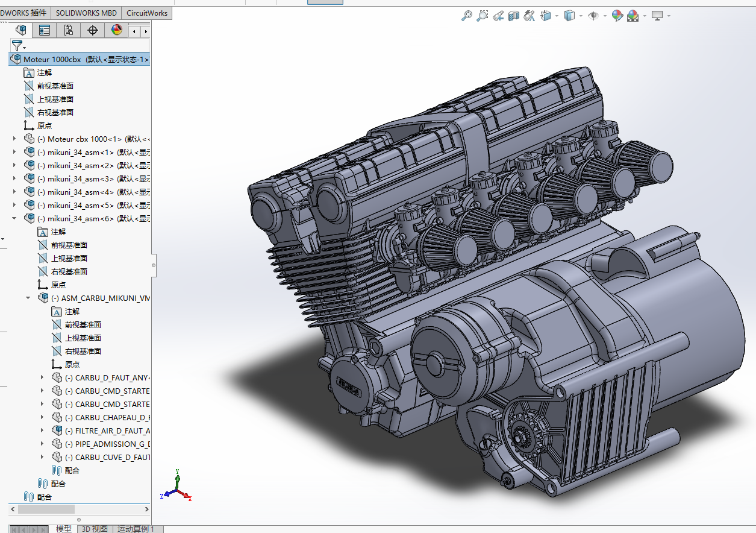This screenshot has width=756, height=533.
Task: Expand the FILTRE_AIR_D_FAUT part node
Action: [42, 430]
